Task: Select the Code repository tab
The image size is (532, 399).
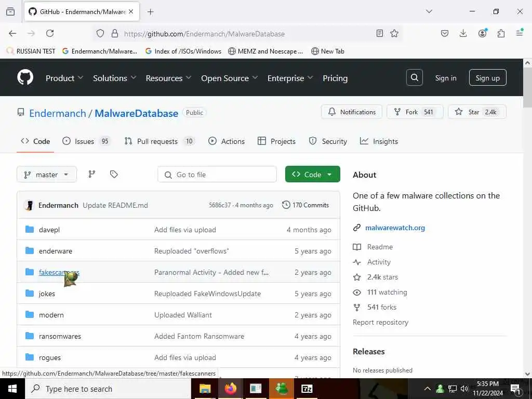Action: [35, 141]
